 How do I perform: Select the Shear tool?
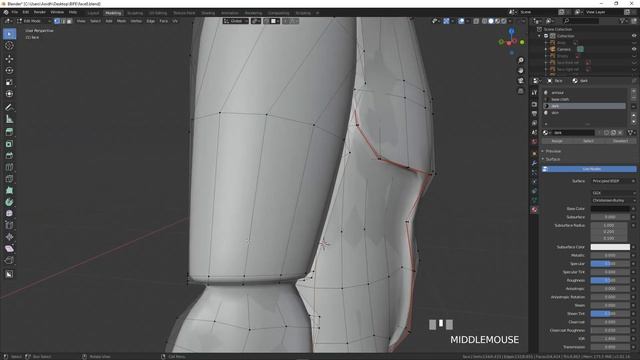point(9,249)
